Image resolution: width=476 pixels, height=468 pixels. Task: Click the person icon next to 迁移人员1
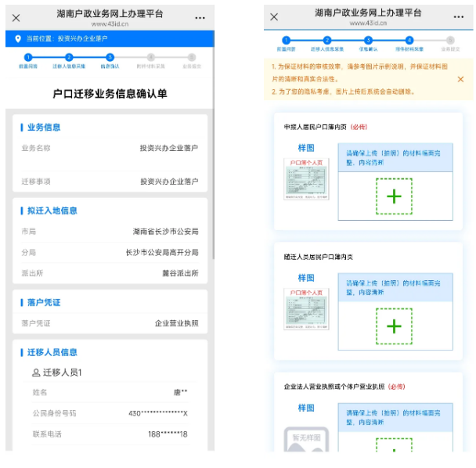(36, 373)
